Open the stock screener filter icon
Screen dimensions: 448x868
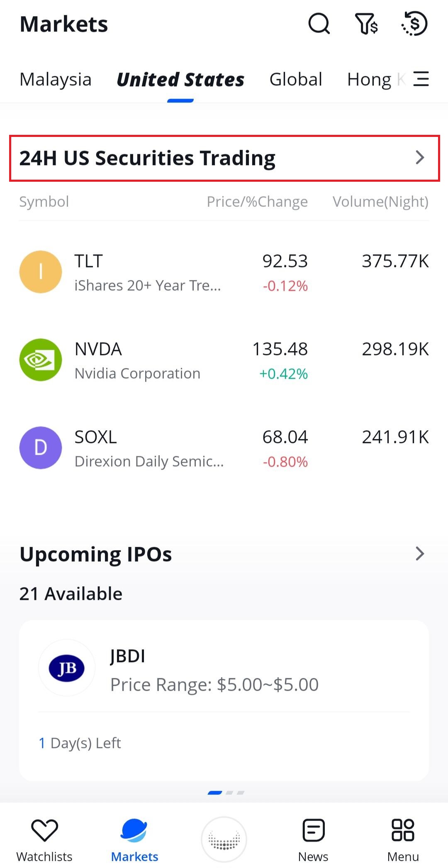click(366, 24)
